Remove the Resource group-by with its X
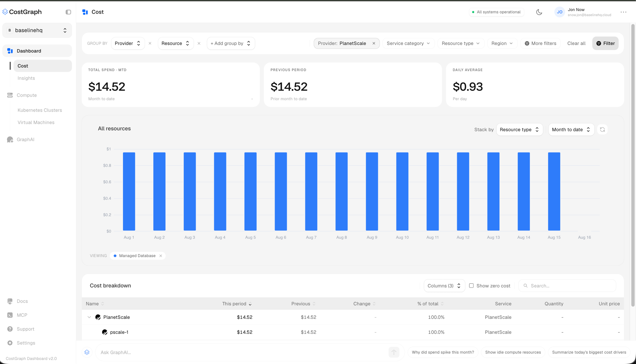This screenshot has height=364, width=636. 199,44
